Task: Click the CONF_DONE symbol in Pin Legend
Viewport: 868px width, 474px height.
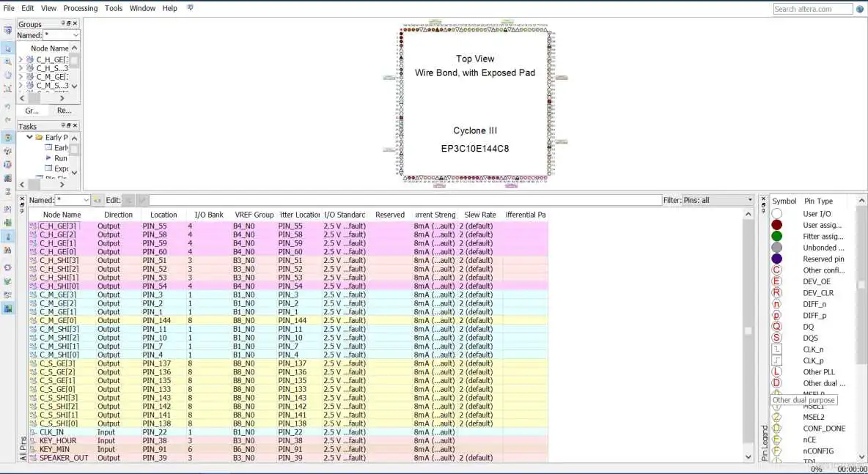Action: point(776,428)
